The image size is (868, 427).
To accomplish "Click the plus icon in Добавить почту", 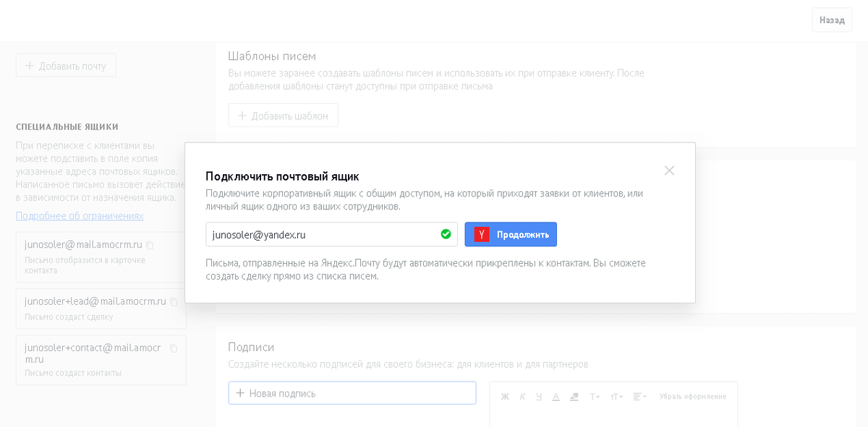I will (x=30, y=66).
